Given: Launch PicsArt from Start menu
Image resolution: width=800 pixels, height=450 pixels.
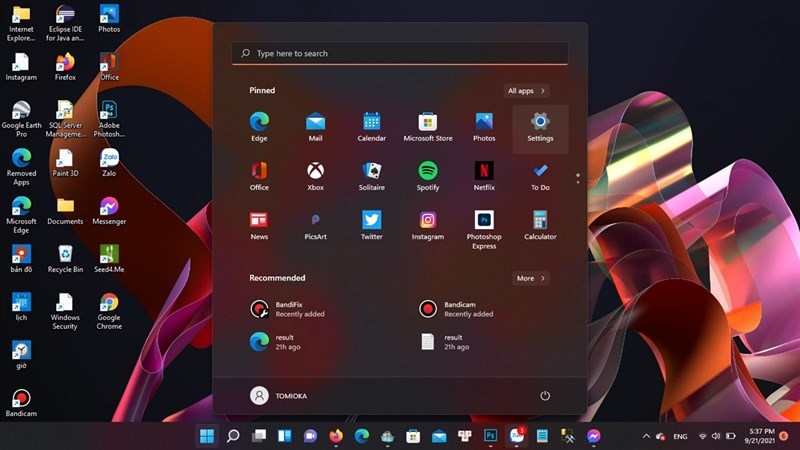Looking at the screenshot, I should pos(315,225).
